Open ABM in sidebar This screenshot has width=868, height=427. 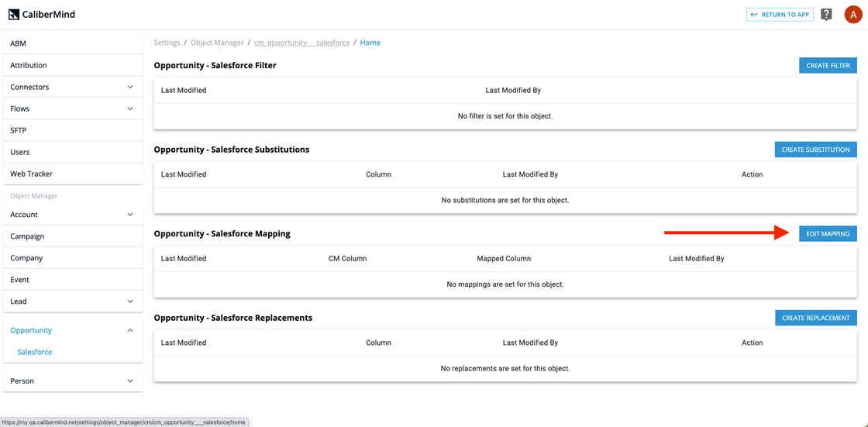point(73,43)
